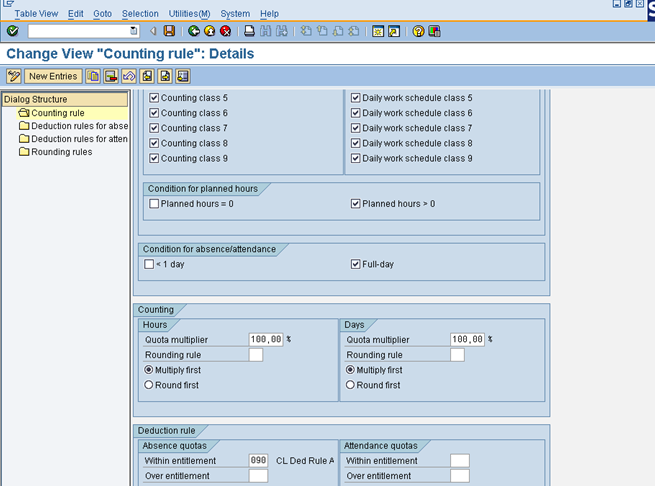
Task: Select Counting rule in Dialog Structure
Action: pos(58,113)
